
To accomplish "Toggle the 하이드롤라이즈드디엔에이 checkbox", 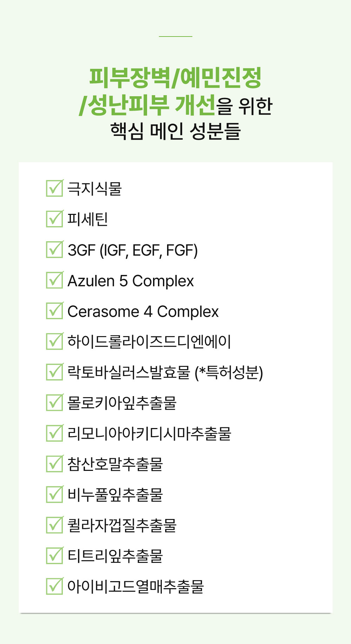I will click(x=55, y=341).
